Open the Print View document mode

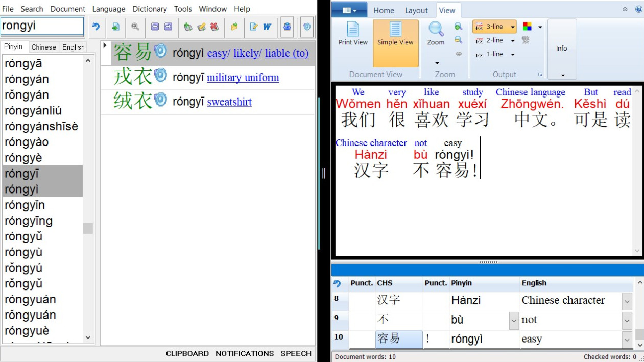pyautogui.click(x=353, y=34)
